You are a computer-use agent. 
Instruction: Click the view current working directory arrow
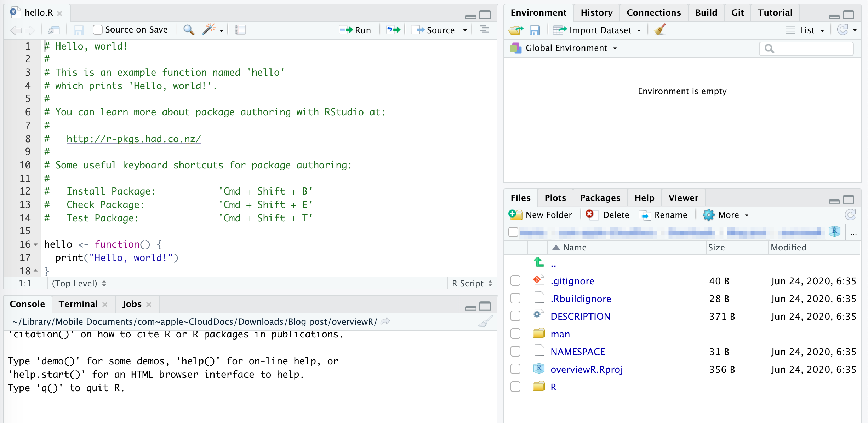386,321
